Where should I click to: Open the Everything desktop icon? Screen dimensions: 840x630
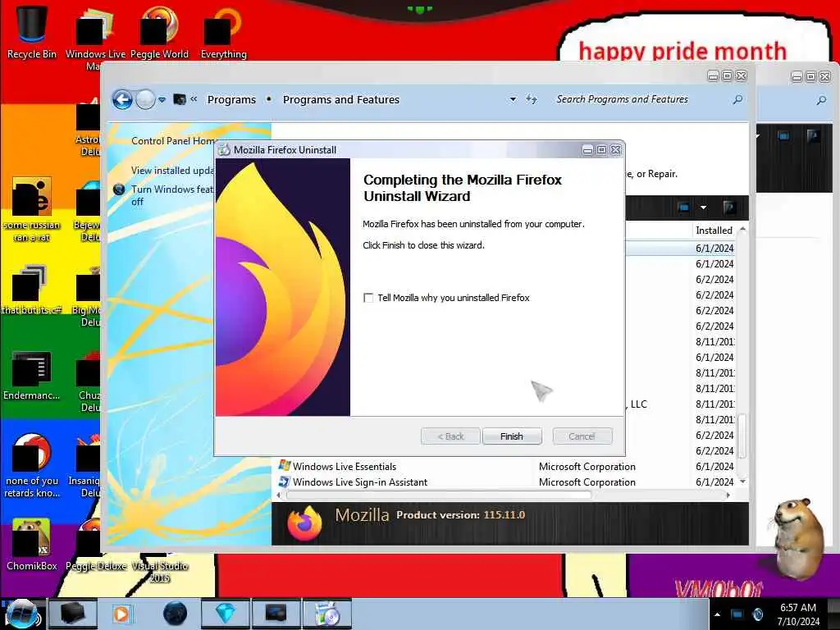pyautogui.click(x=223, y=32)
